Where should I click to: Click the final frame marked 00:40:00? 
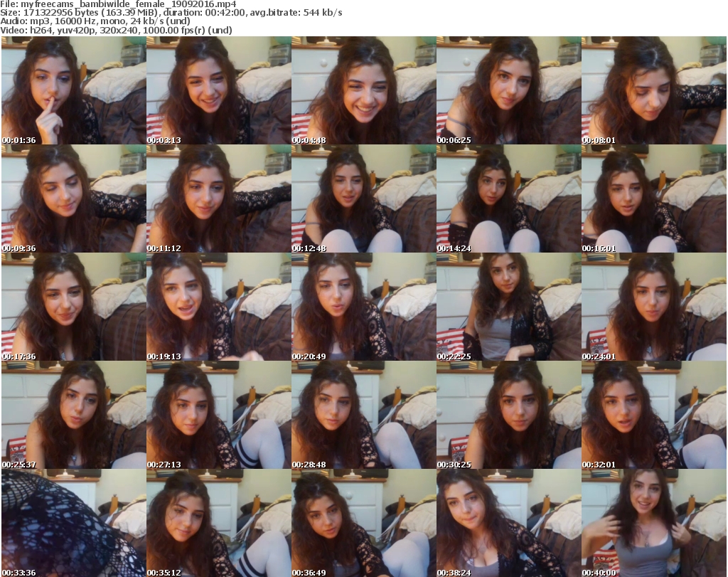coord(654,523)
